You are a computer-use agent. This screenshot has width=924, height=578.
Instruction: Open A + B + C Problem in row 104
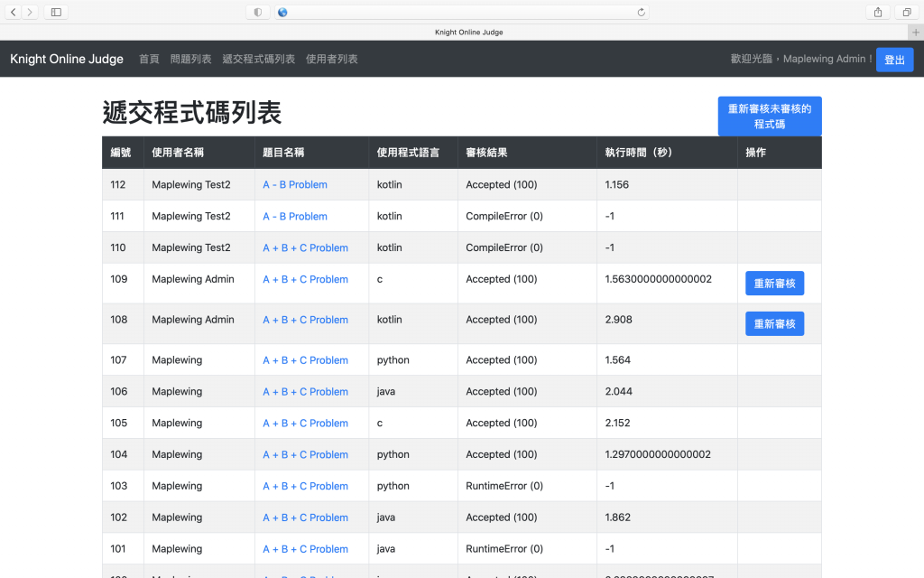(305, 455)
